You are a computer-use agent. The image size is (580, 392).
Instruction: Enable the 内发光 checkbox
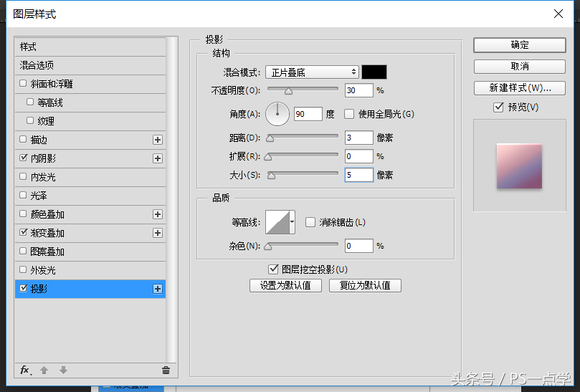point(23,176)
